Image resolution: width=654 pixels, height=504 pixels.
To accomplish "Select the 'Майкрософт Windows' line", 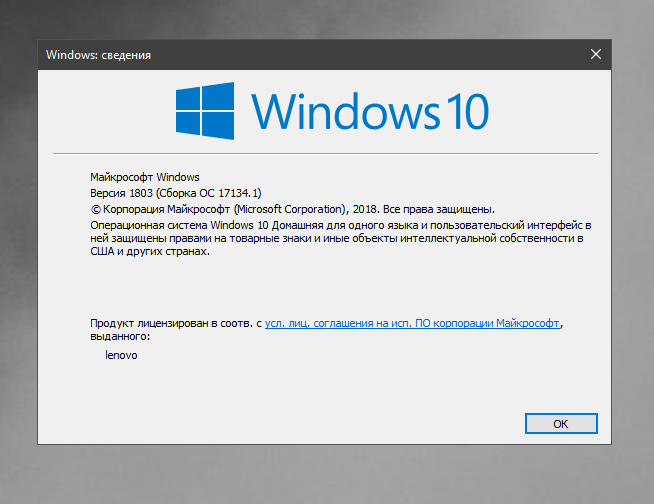I will 145,177.
